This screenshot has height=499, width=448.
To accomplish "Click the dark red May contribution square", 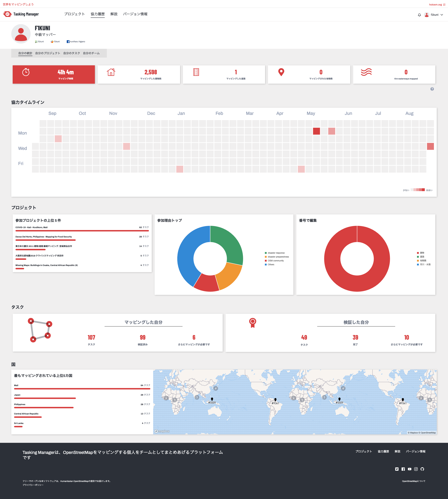I will 316,131.
